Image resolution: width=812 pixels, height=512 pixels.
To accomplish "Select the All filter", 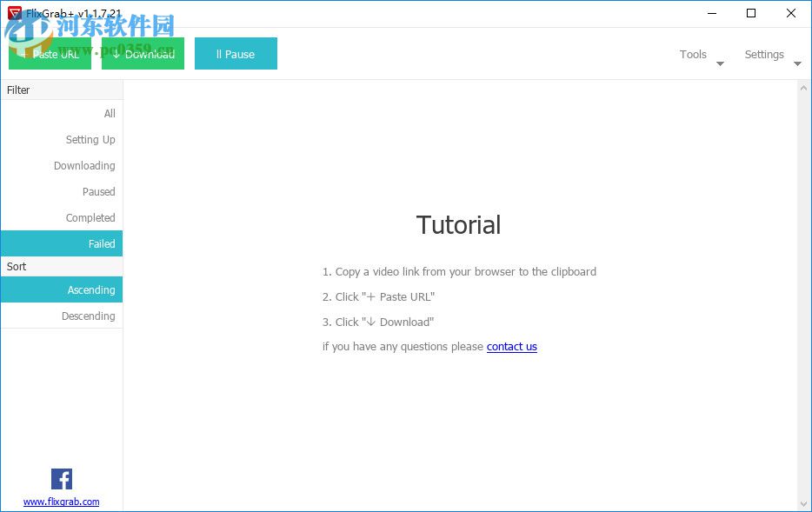I will (x=62, y=113).
